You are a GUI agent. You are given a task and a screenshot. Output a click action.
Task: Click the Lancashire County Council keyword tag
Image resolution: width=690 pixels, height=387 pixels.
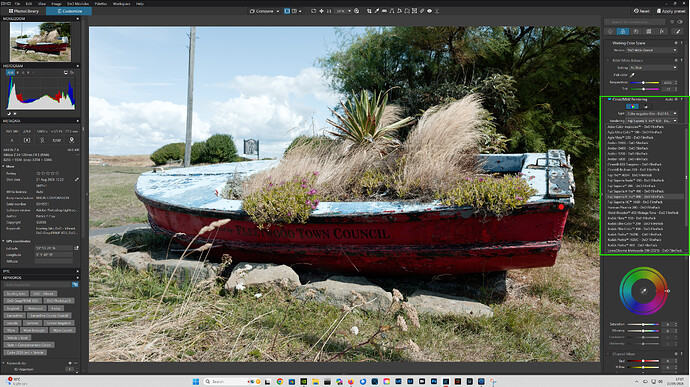pos(48,315)
